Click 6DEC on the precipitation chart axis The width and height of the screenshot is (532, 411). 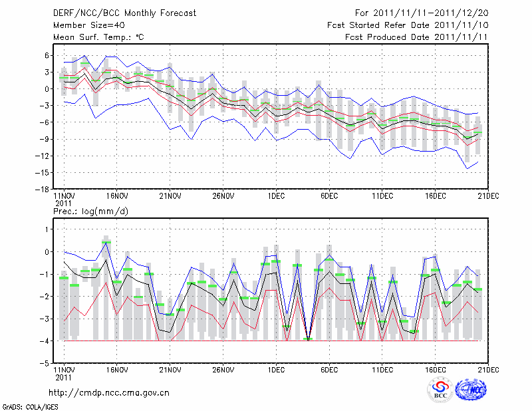pos(329,369)
